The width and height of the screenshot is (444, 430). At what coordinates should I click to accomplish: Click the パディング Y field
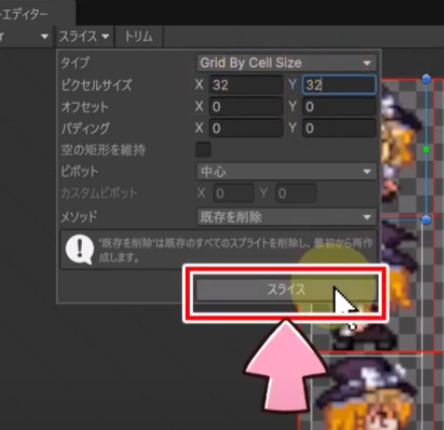339,128
